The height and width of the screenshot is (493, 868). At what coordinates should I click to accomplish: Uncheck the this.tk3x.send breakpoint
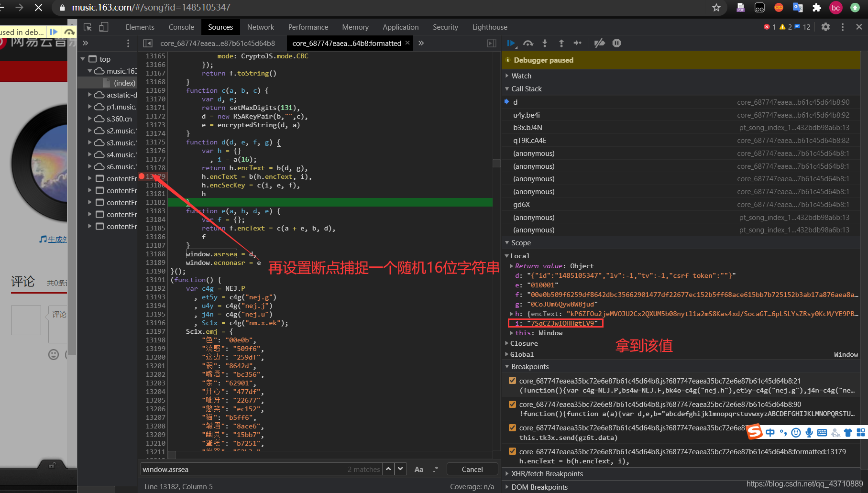(513, 428)
